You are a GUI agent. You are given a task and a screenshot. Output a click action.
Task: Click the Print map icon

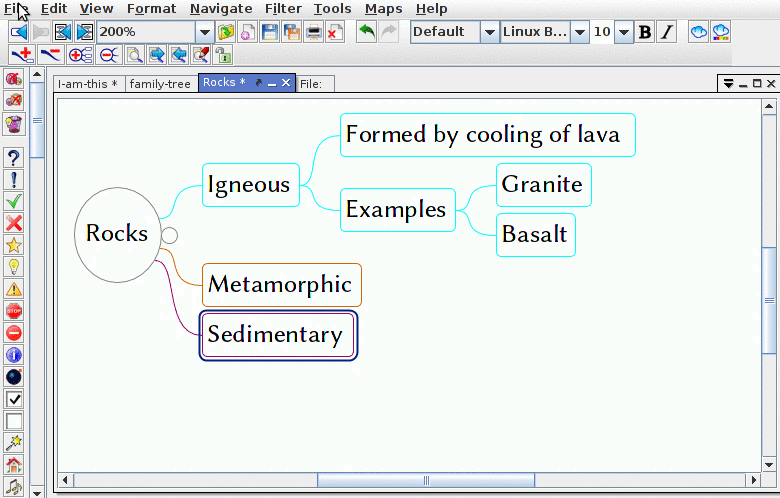[314, 32]
